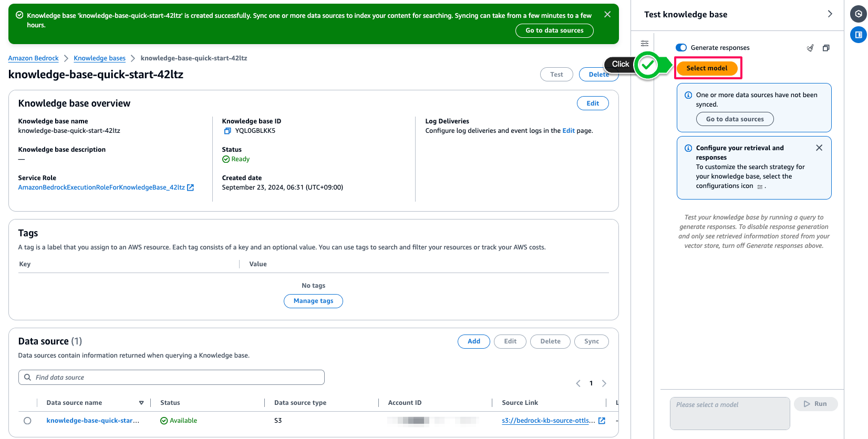Click the Status column header
This screenshot has width=868, height=439.
tap(170, 403)
